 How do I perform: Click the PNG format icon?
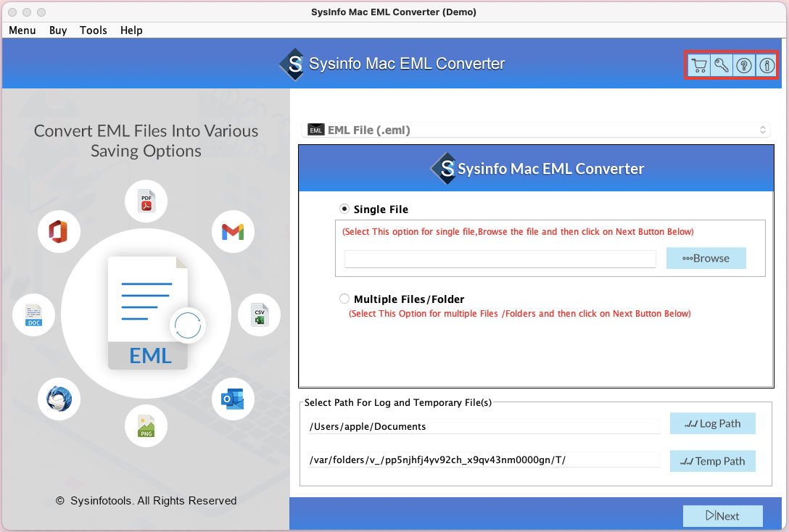click(x=146, y=426)
